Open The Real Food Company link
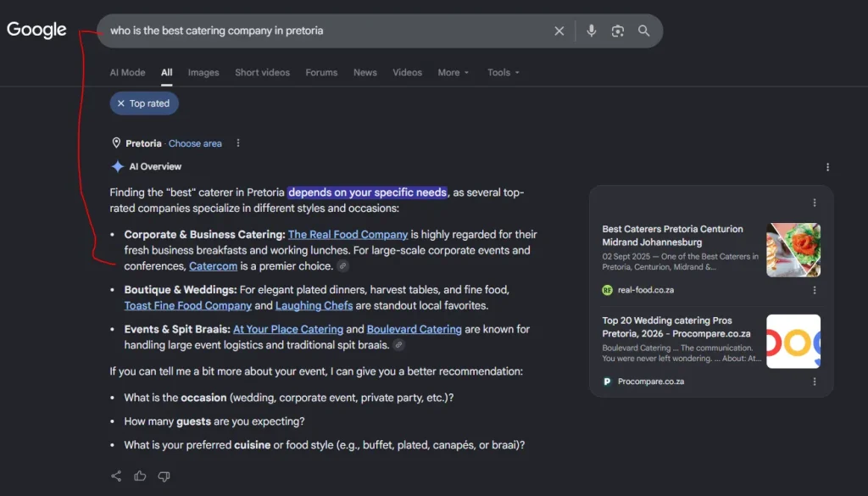 tap(348, 235)
